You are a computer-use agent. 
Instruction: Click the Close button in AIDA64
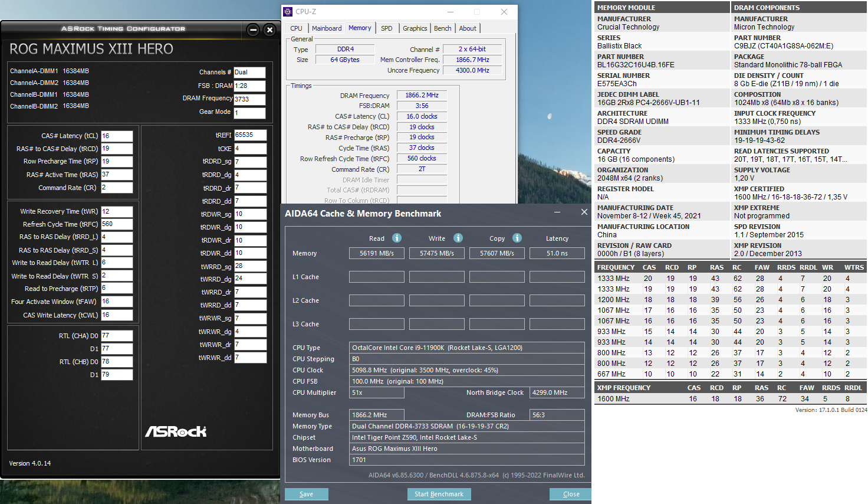click(x=571, y=494)
